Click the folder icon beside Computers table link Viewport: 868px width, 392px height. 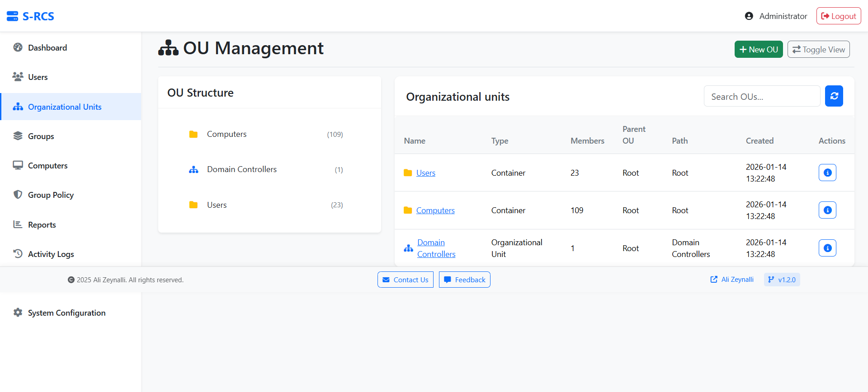(408, 210)
